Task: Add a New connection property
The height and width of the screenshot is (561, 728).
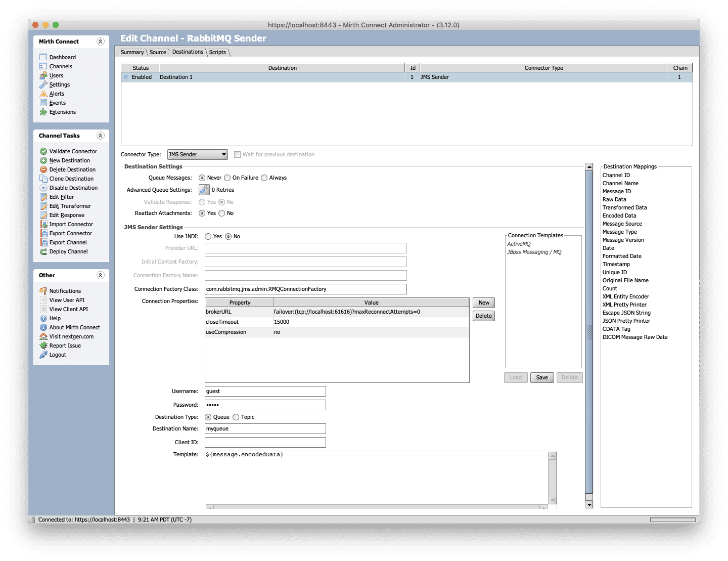Action: 484,303
